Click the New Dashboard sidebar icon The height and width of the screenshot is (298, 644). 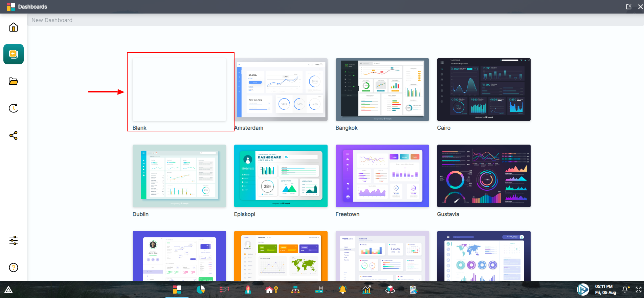14,54
